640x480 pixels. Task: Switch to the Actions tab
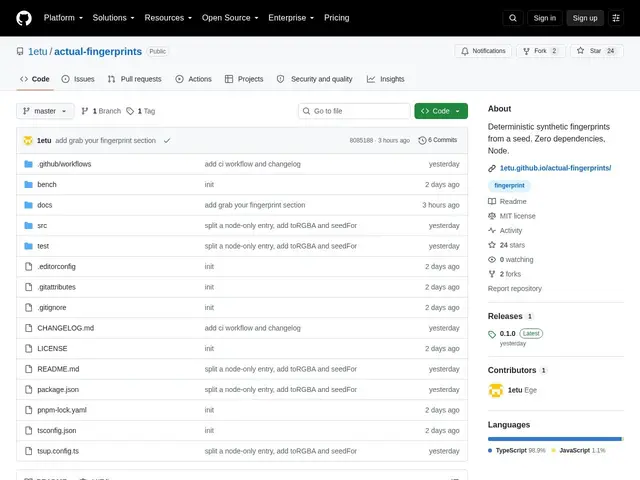[193, 79]
